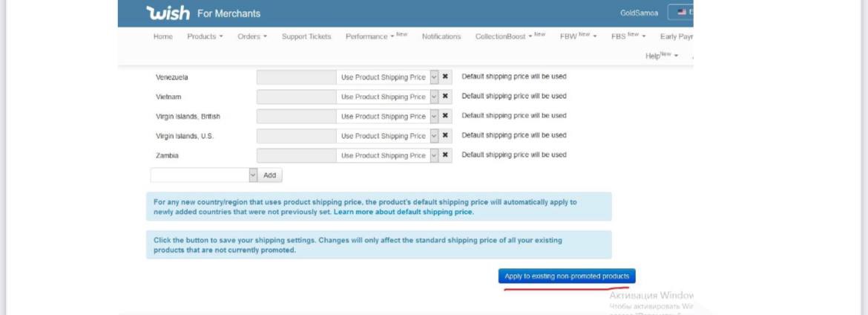
Task: Remove Venezuela row with X icon
Action: (x=445, y=77)
